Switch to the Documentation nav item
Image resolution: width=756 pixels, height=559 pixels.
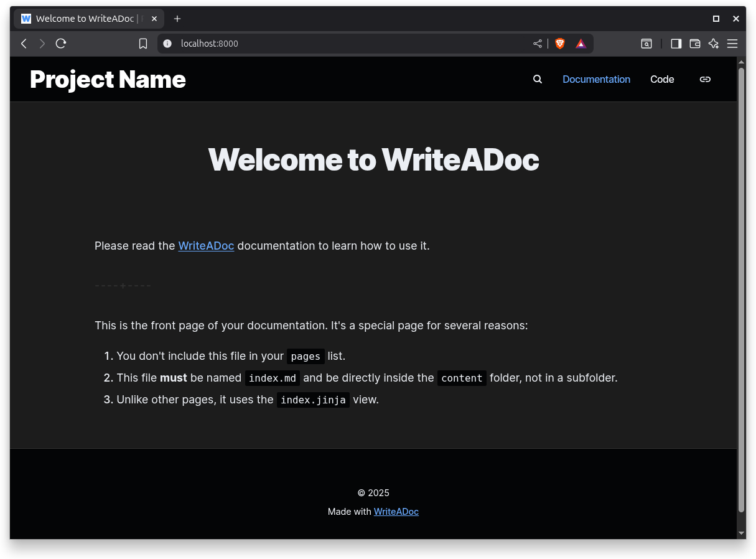pyautogui.click(x=596, y=79)
